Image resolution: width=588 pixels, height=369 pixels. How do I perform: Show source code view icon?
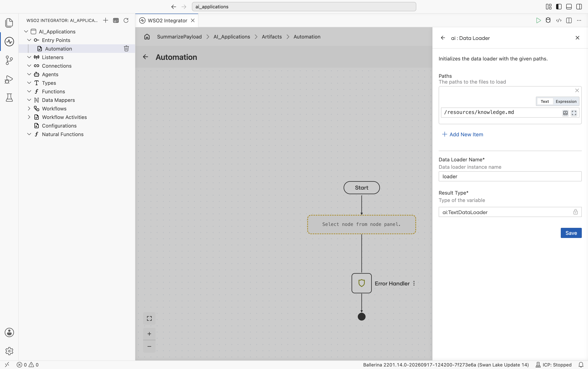click(x=559, y=20)
